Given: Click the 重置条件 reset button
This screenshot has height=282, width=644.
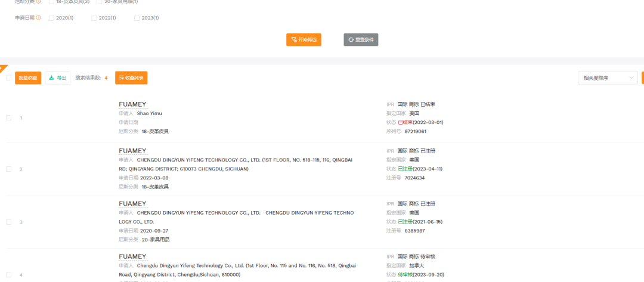Looking at the screenshot, I should (361, 40).
